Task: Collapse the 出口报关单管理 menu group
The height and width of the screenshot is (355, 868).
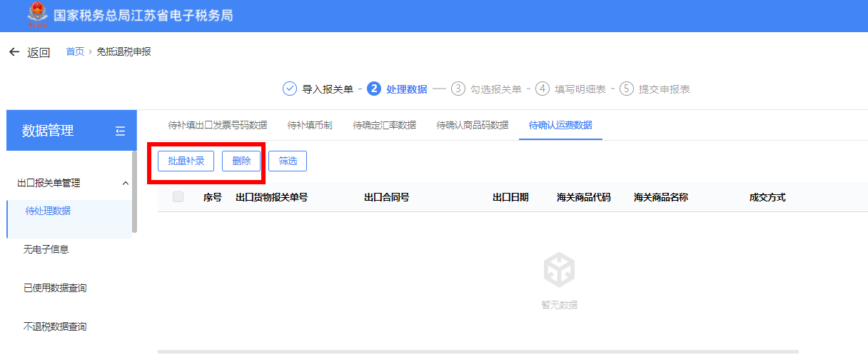Action: pyautogui.click(x=126, y=183)
